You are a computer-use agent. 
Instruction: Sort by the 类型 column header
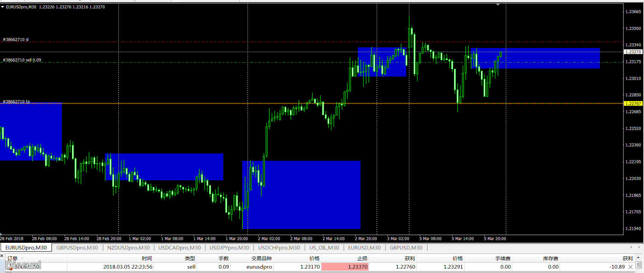pyautogui.click(x=175, y=258)
